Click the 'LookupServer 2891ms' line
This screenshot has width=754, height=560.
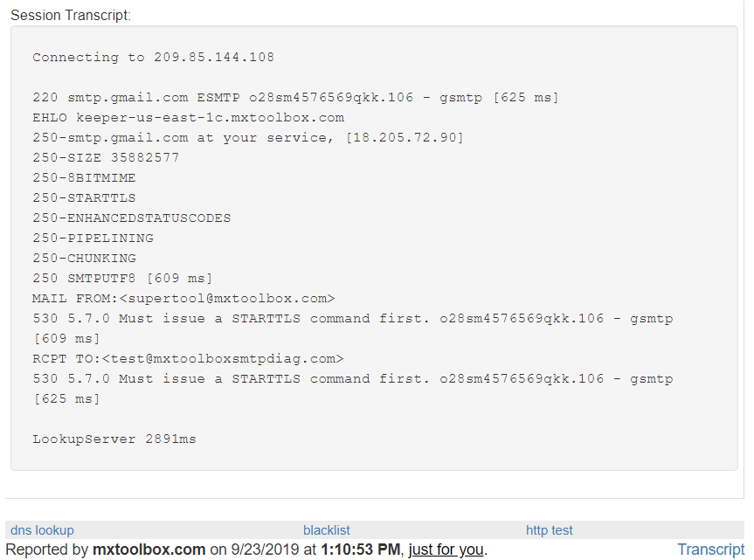(114, 439)
